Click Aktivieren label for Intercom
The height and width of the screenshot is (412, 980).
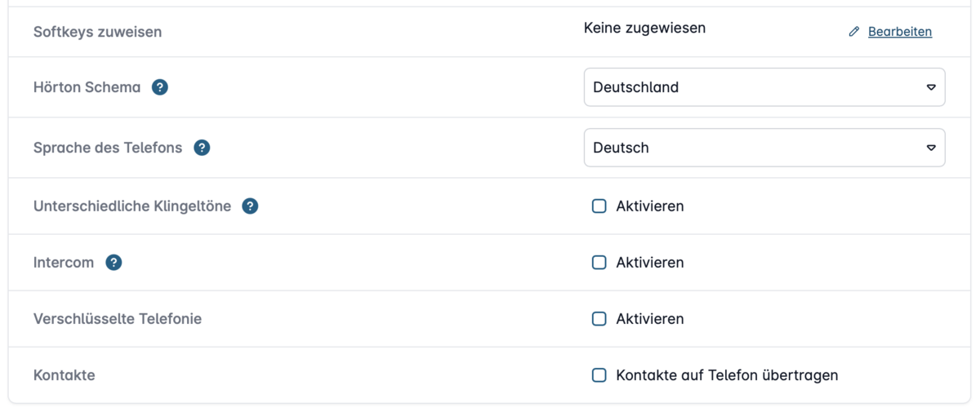(x=650, y=263)
